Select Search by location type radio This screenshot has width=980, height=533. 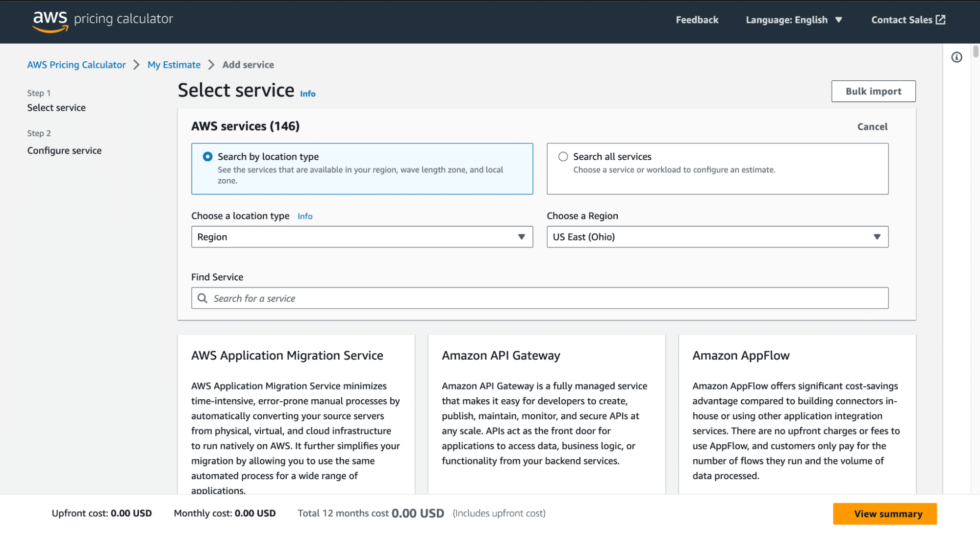(x=207, y=157)
